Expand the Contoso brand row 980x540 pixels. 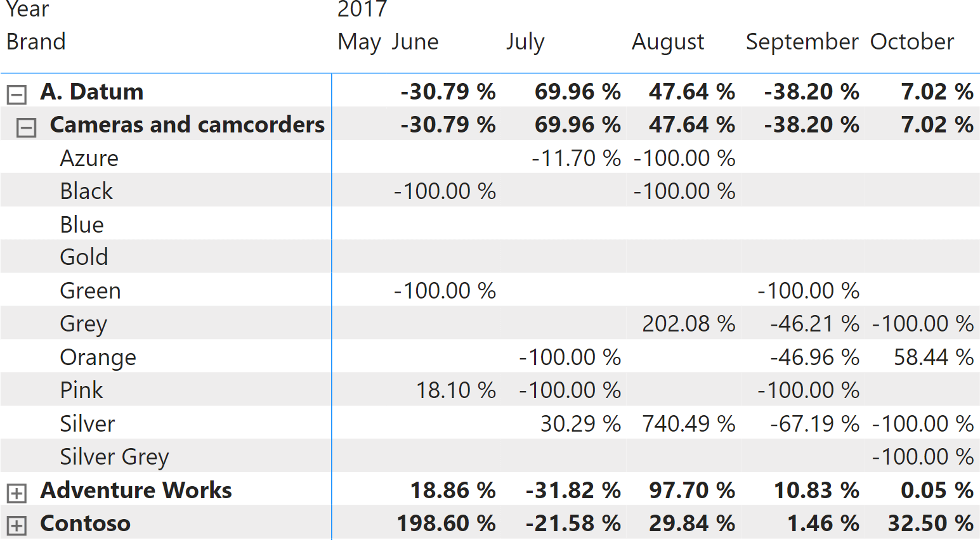(16, 526)
